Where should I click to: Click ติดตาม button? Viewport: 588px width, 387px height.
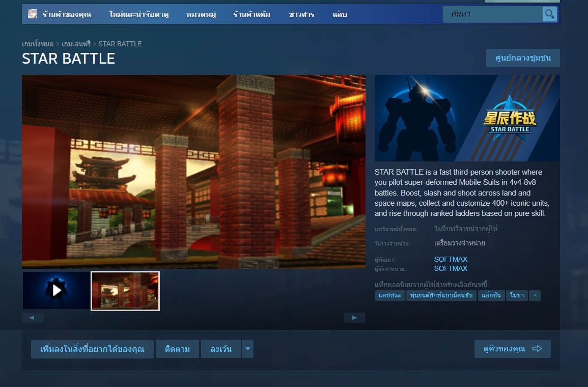(177, 349)
